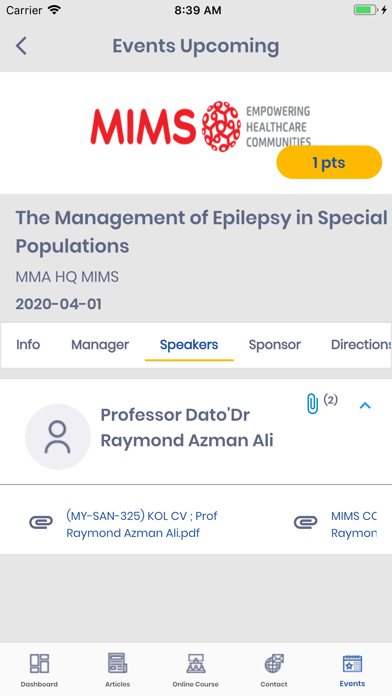Open KOL CV Prof Raymond Azman Ali.pdf link
Screen dimensions: 392x696
click(x=142, y=524)
